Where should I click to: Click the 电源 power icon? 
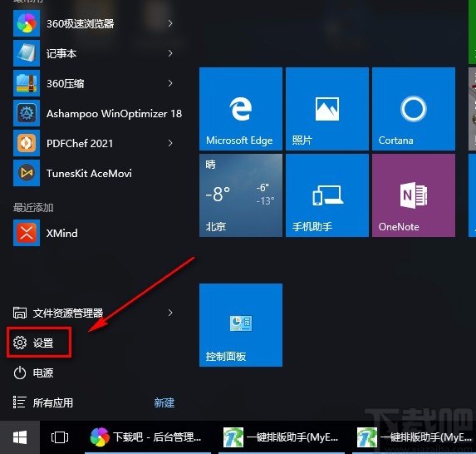point(20,373)
